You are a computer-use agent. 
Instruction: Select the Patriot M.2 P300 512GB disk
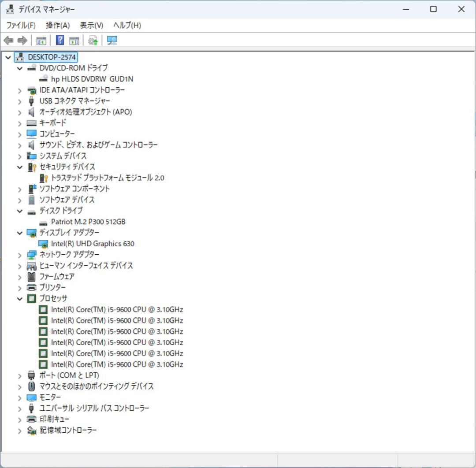click(89, 222)
